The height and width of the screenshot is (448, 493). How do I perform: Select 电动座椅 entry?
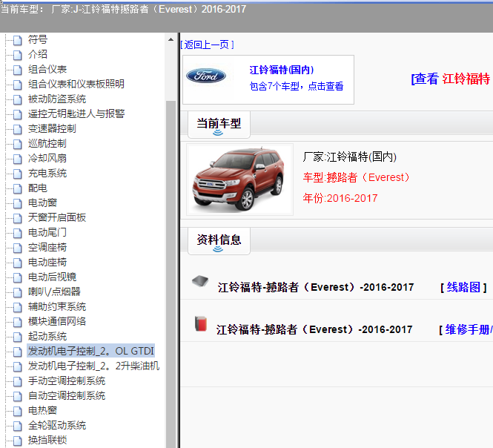(x=47, y=262)
